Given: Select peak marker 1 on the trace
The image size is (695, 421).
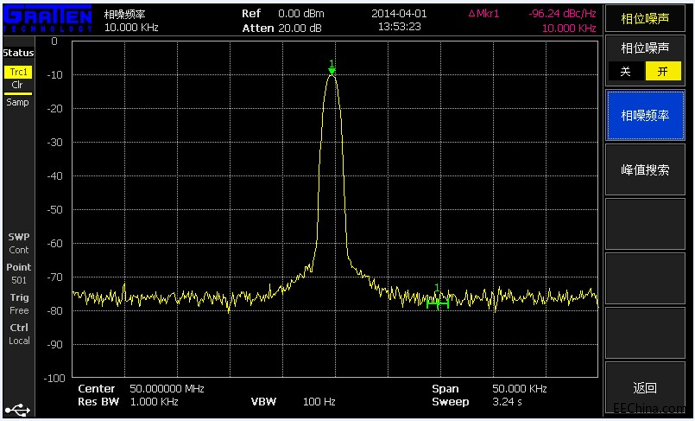Looking at the screenshot, I should [x=332, y=67].
